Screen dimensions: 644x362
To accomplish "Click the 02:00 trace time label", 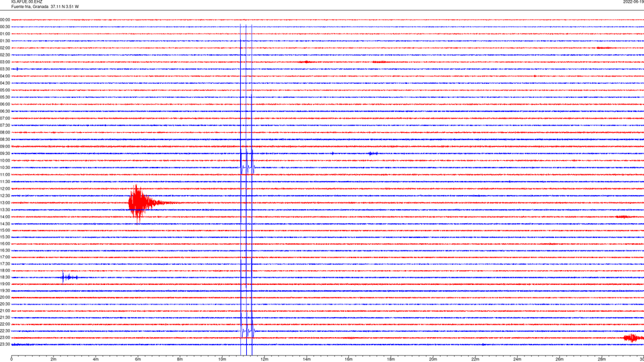I will point(5,48).
